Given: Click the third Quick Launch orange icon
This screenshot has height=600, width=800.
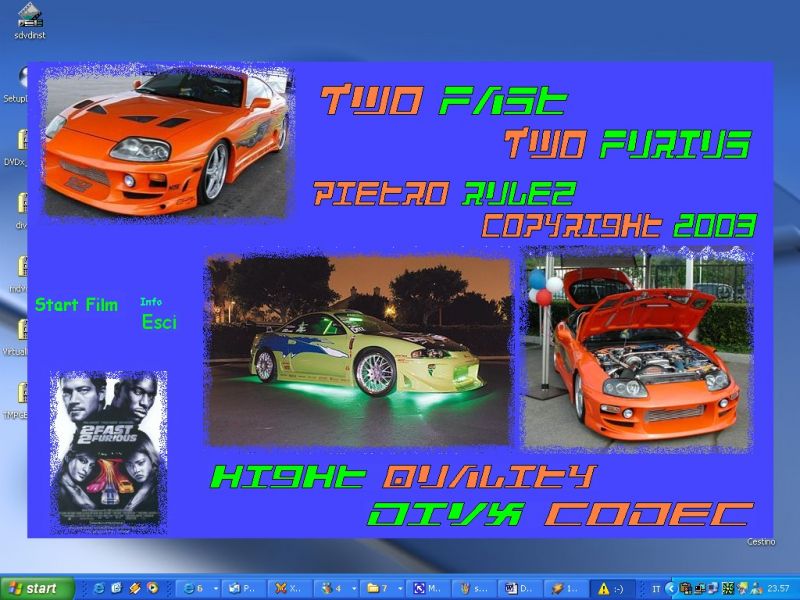Looking at the screenshot, I should point(135,588).
